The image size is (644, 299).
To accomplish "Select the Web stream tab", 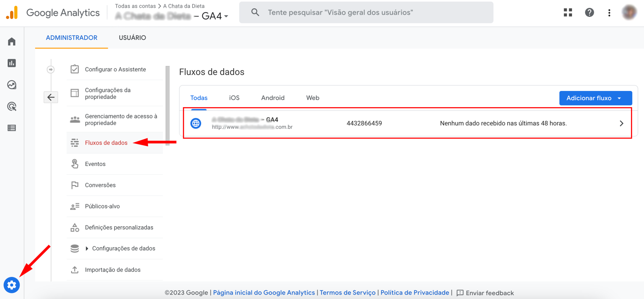I will pyautogui.click(x=312, y=98).
